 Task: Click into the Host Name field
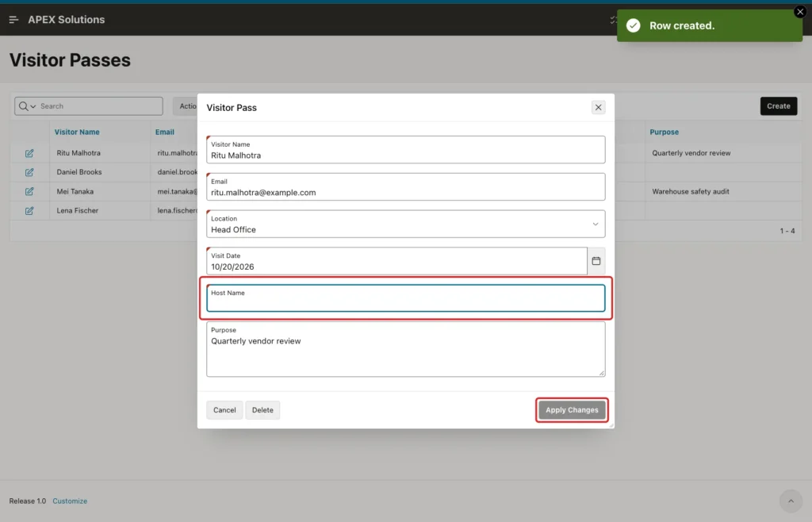pyautogui.click(x=405, y=298)
